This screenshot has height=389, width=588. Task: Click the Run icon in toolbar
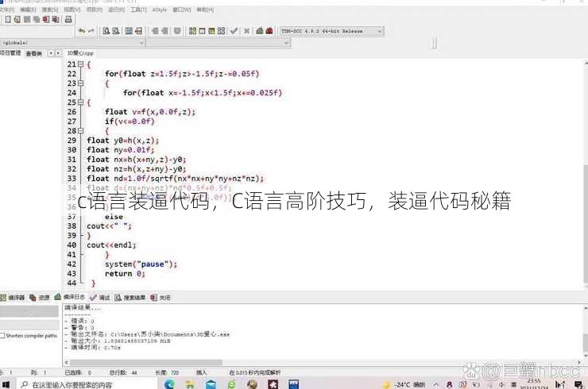coord(202,31)
